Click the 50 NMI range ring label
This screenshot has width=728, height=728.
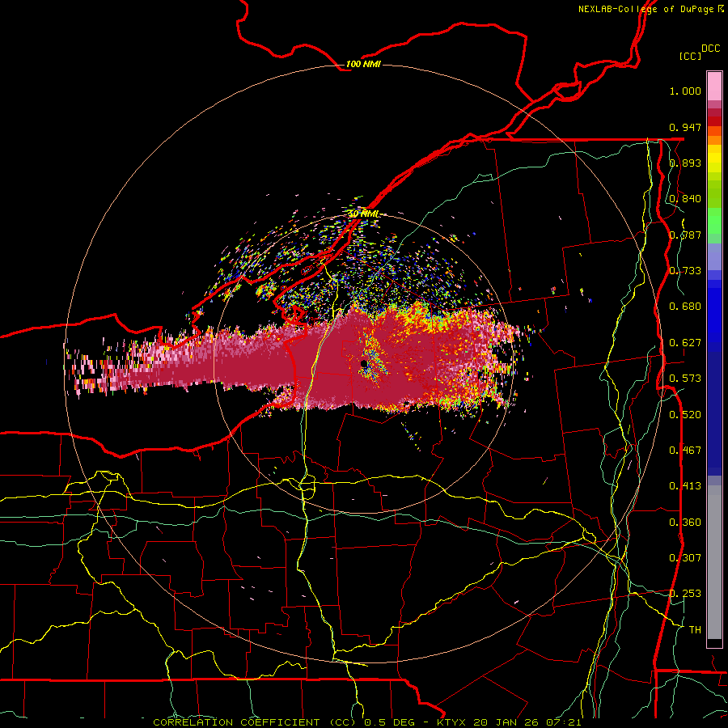pyautogui.click(x=363, y=214)
